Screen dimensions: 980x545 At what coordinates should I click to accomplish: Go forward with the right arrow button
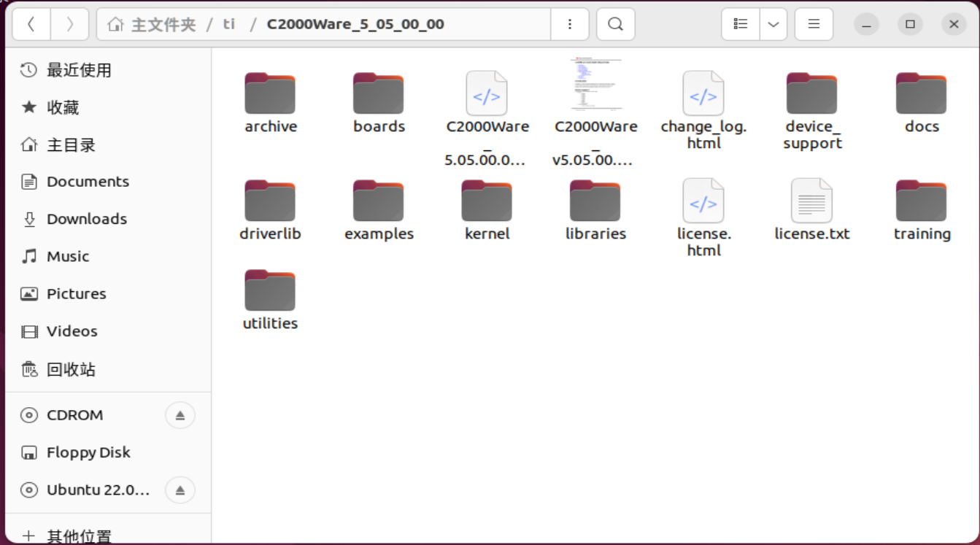coord(70,24)
